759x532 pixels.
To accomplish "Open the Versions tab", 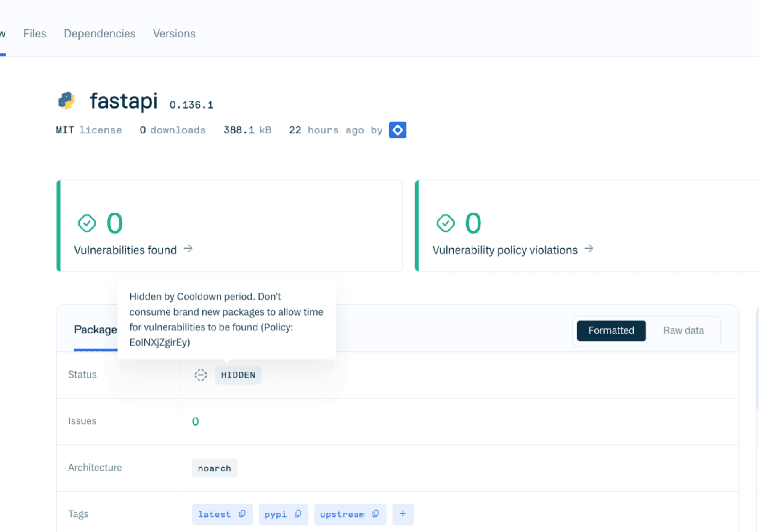I will (x=174, y=34).
